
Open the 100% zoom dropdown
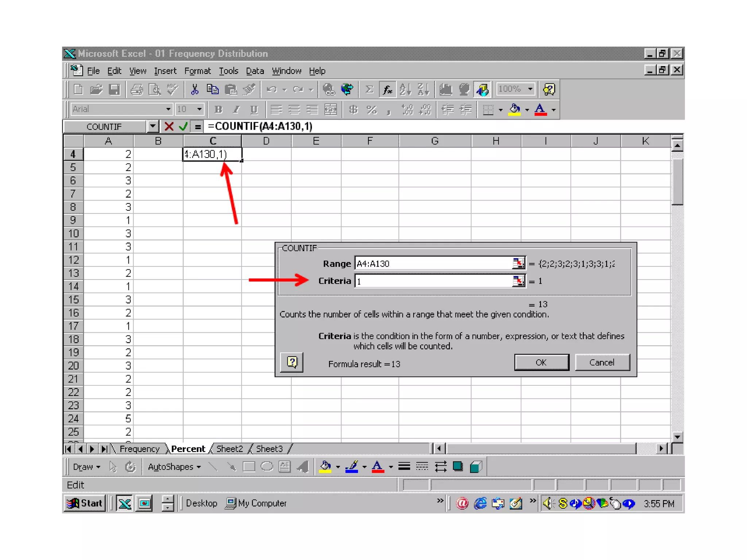(531, 89)
